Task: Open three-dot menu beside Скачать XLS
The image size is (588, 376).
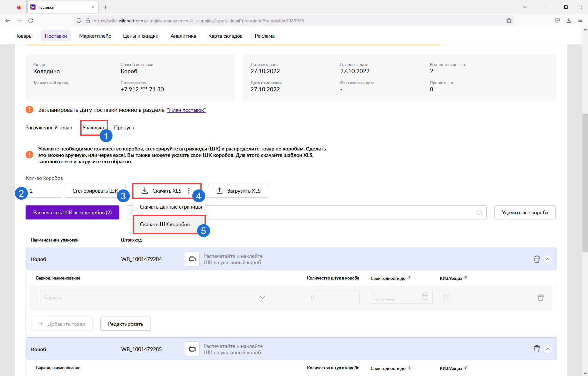Action: pos(189,191)
